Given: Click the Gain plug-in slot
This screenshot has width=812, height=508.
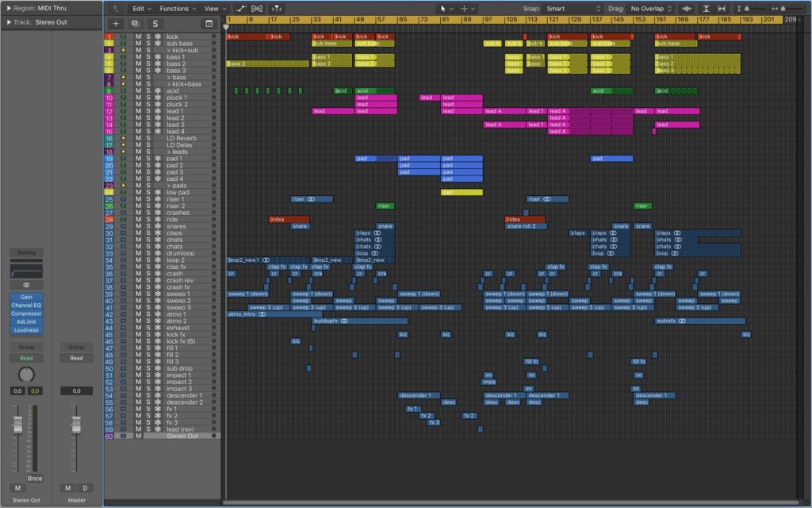Looking at the screenshot, I should [x=26, y=297].
